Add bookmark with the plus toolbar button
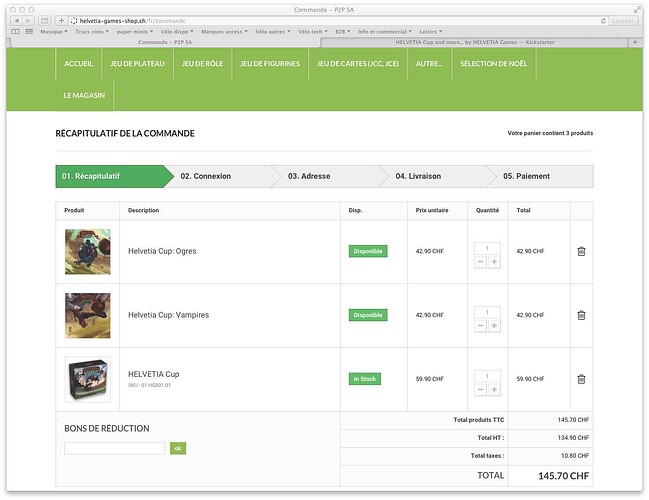Screen dimensions: 649x500 pos(61,20)
